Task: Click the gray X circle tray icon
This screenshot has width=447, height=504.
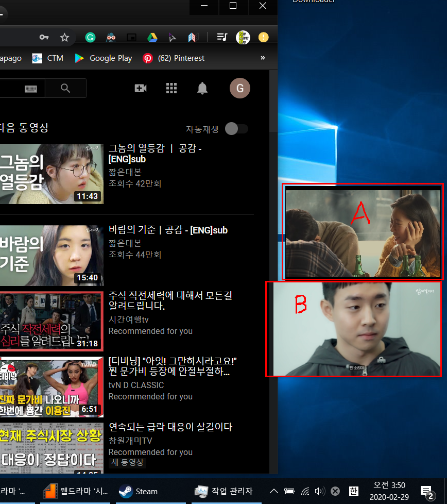Action: pos(335,491)
